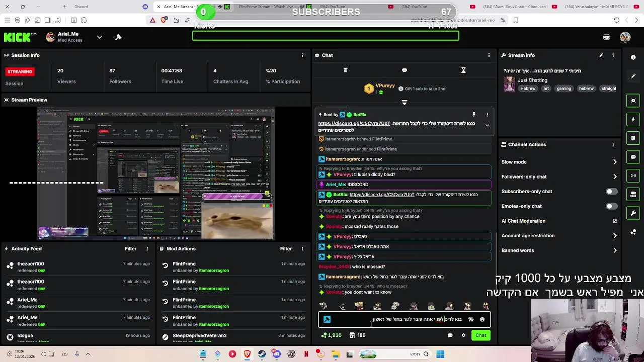Expand Banned words settings

(x=615, y=250)
